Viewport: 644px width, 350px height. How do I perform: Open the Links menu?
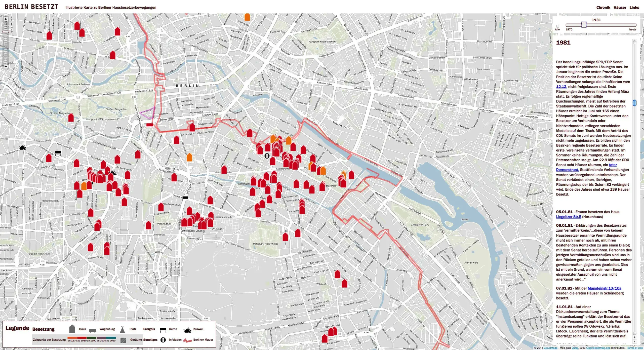634,8
